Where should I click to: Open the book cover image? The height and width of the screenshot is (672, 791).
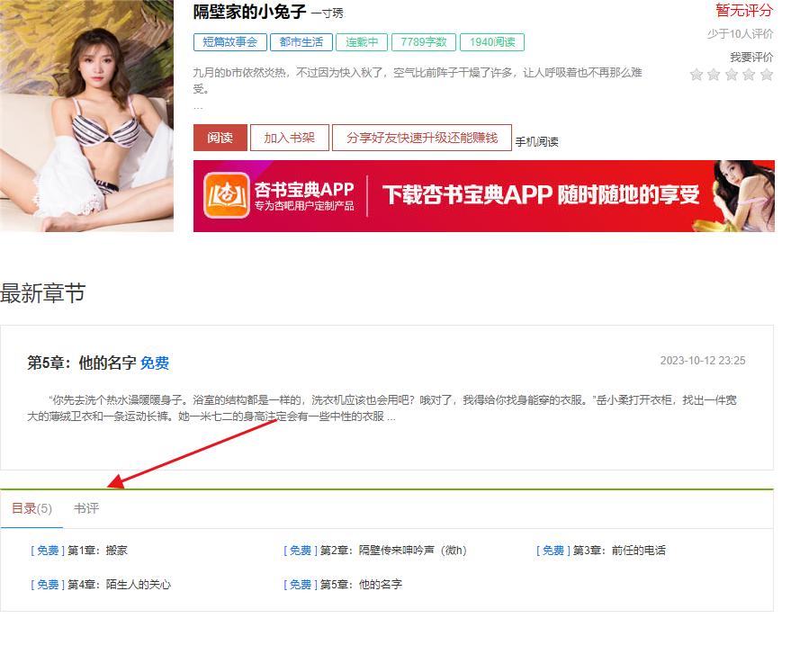pos(86,116)
